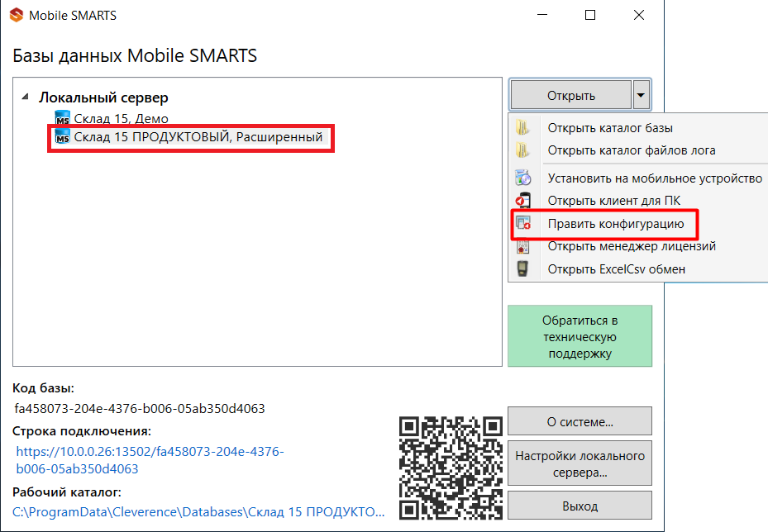Click the edit configuration icon
Image resolution: width=768 pixels, height=532 pixels.
pyautogui.click(x=522, y=224)
